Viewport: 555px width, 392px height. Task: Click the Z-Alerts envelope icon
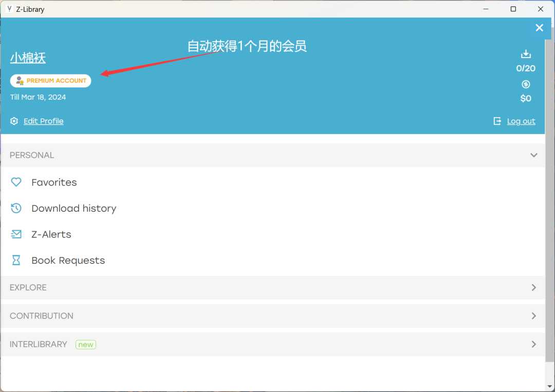pos(16,234)
